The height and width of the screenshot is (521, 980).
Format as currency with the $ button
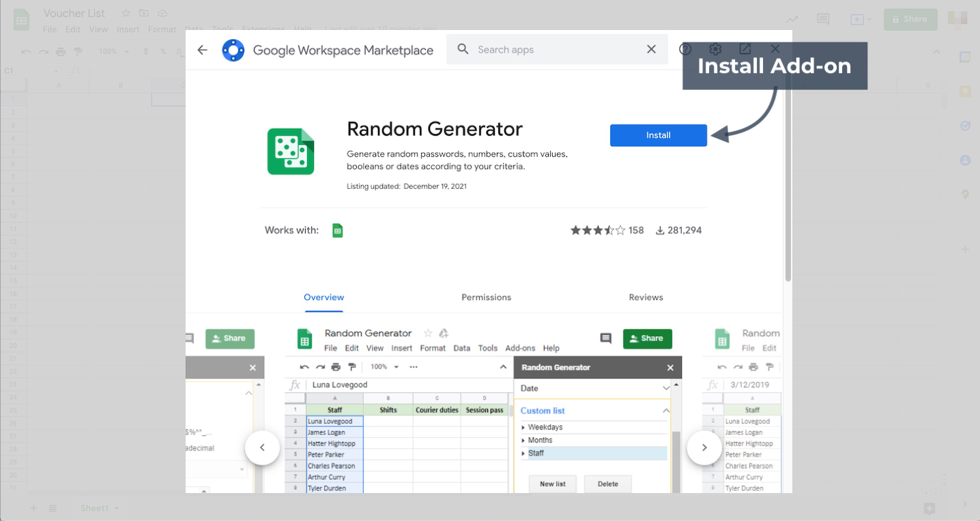146,51
